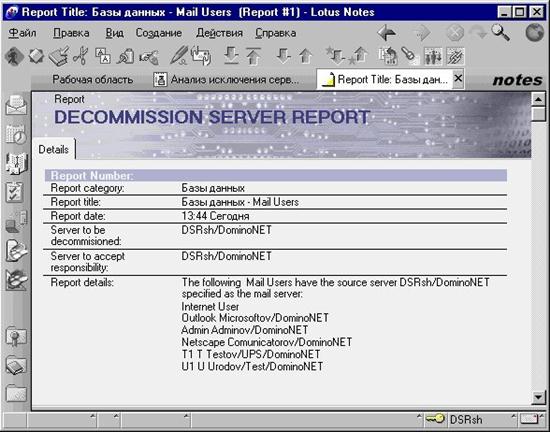Click the Go Back navigation arrow

tap(387, 33)
